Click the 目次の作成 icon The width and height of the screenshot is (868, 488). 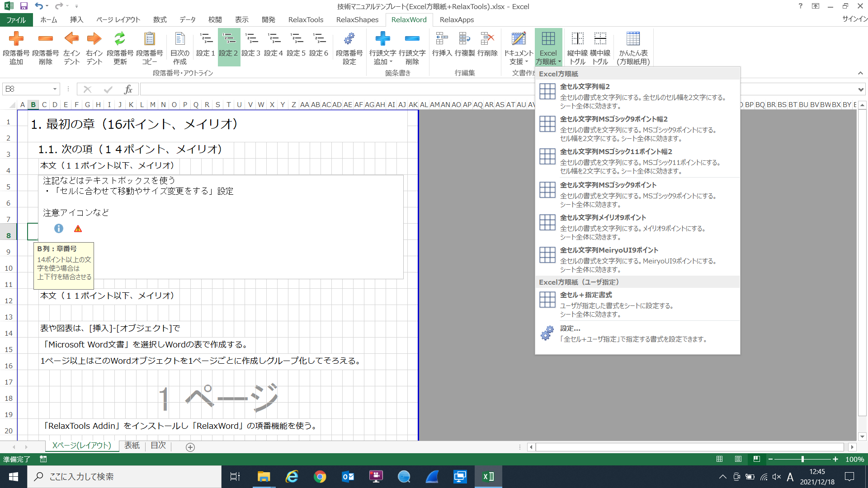[179, 39]
